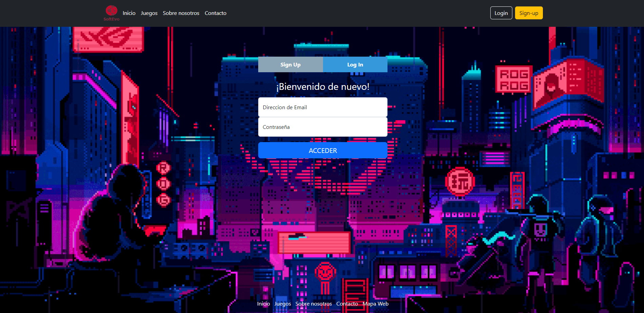Switch to the Sign Up tab
644x313 pixels.
tap(290, 64)
